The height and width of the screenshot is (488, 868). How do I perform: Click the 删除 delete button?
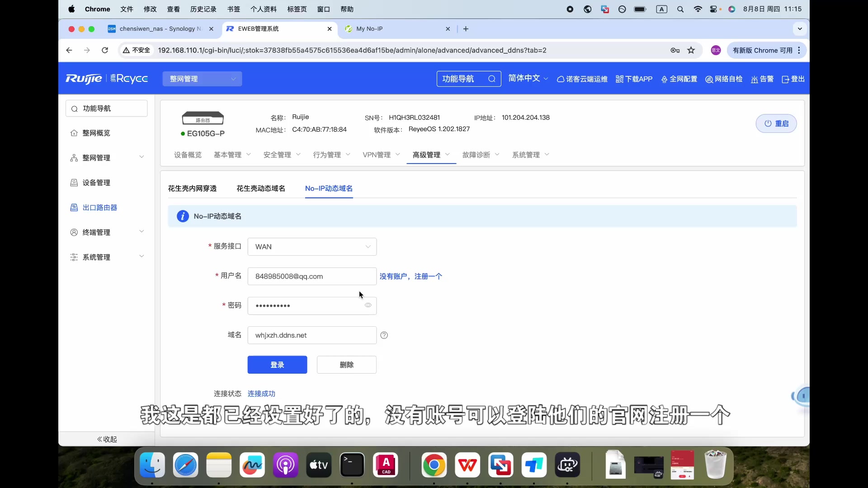point(346,364)
